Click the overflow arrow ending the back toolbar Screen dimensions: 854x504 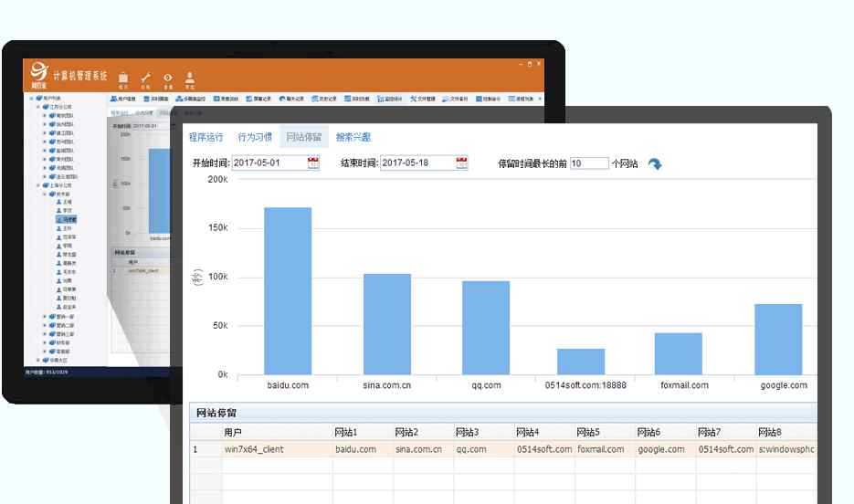pyautogui.click(x=540, y=99)
